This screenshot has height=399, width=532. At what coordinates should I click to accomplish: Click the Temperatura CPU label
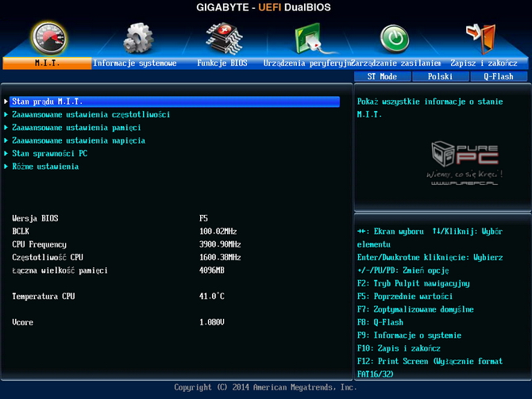coord(44,297)
